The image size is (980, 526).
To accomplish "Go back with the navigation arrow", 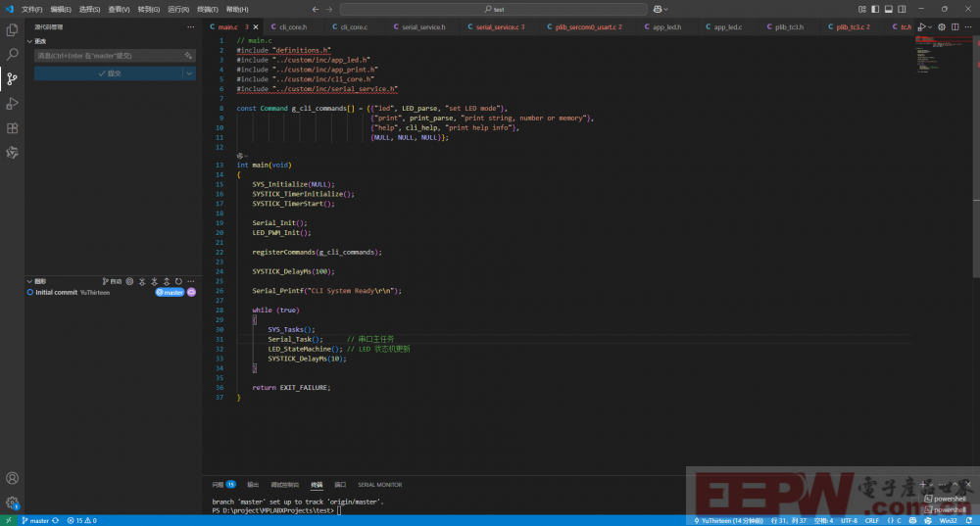I will (315, 10).
